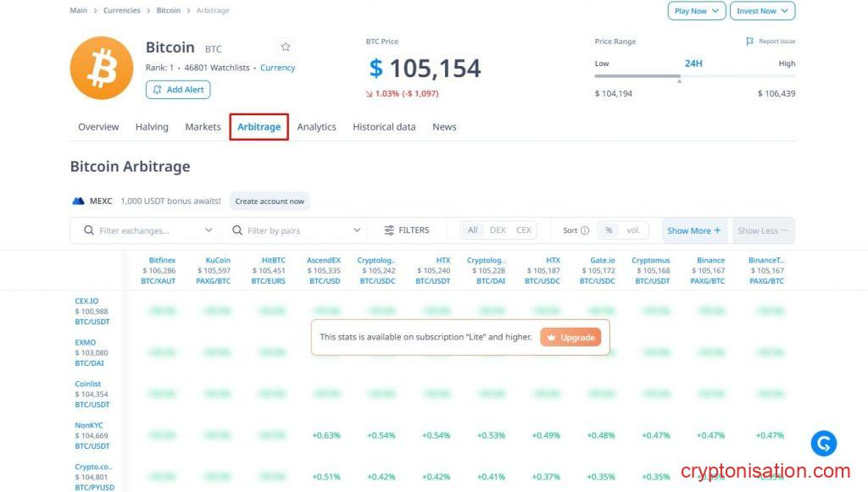
Task: Switch to the Historical data tab
Action: 384,127
